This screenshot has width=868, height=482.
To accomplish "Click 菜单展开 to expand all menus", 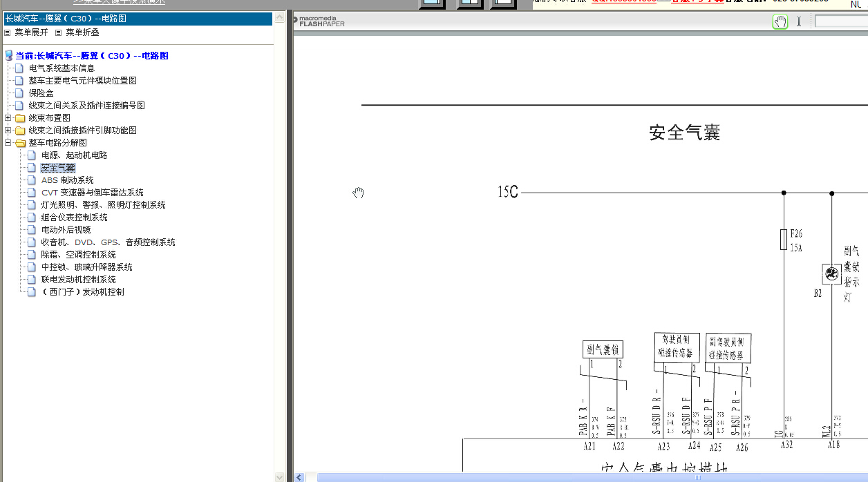I will 31,32.
